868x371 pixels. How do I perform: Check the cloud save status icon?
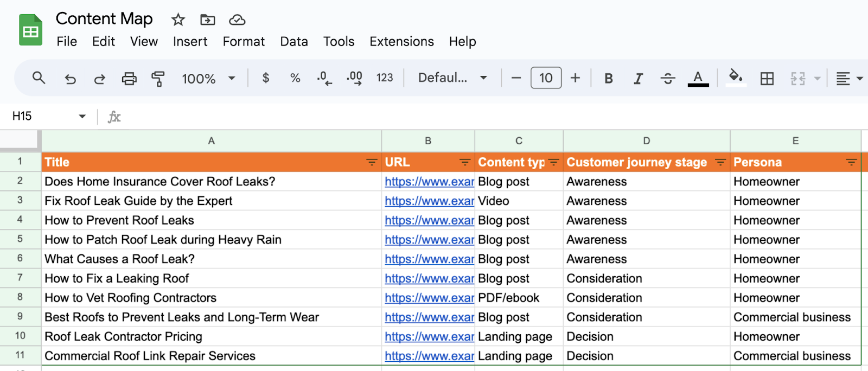pyautogui.click(x=237, y=20)
